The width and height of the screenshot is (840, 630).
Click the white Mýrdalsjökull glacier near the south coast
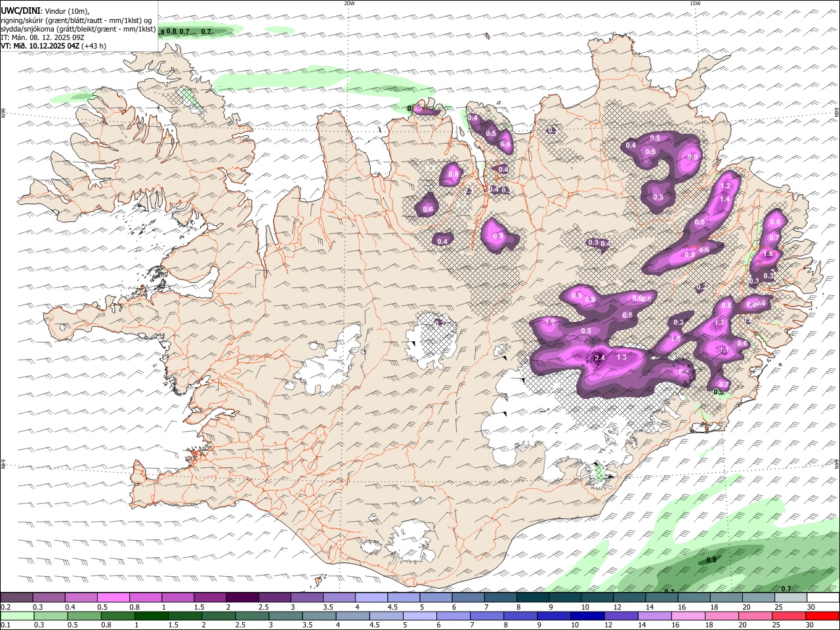[x=411, y=541]
